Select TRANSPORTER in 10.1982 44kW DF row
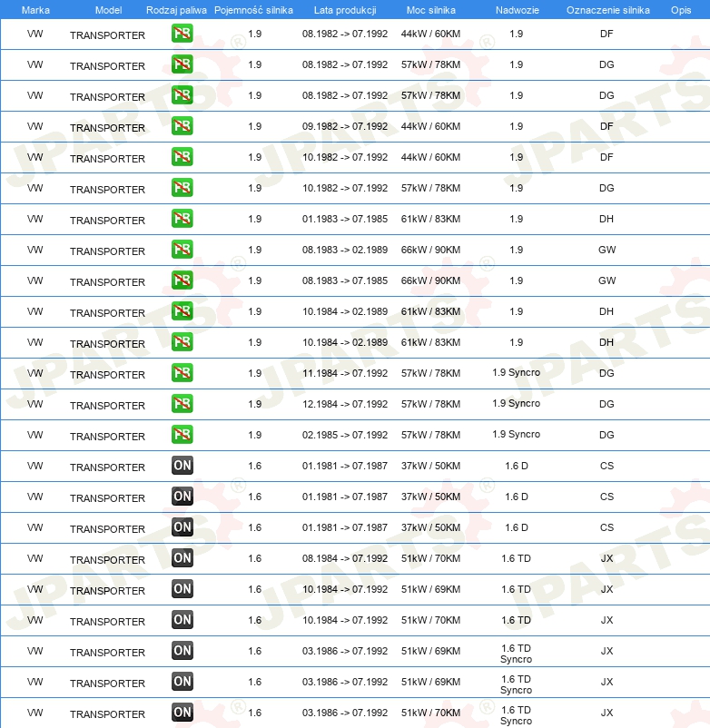 pyautogui.click(x=107, y=159)
